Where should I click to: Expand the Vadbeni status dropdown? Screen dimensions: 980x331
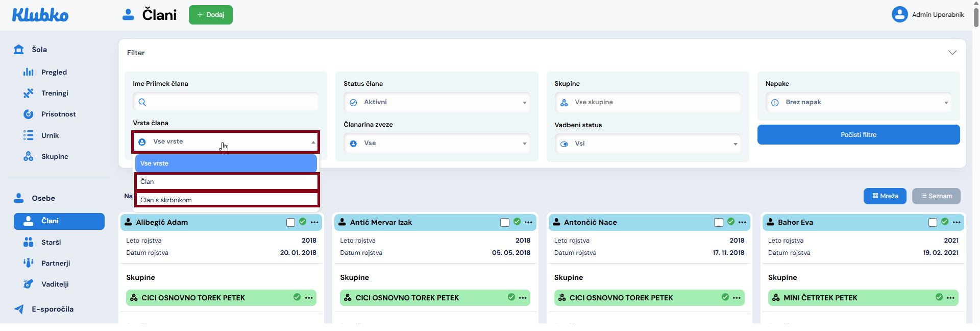point(647,144)
